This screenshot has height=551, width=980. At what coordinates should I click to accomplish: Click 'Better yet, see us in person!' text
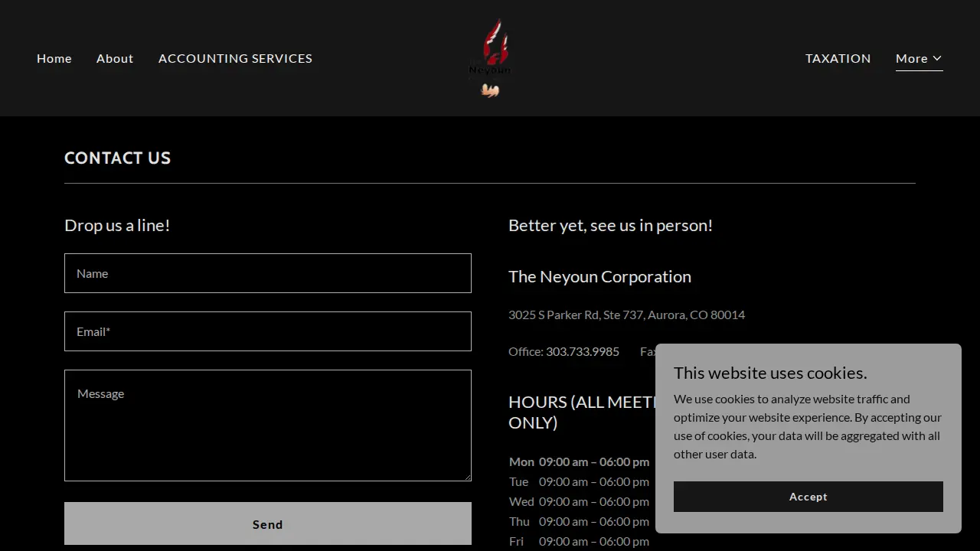point(610,225)
